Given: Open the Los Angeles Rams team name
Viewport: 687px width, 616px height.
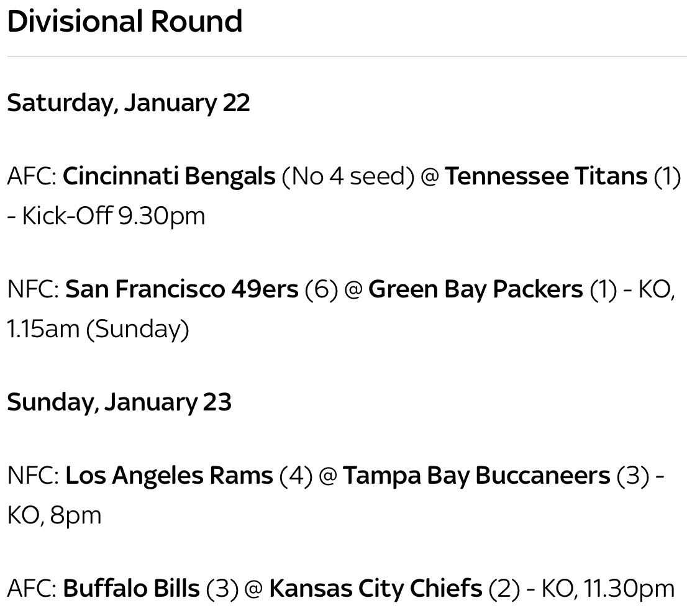Looking at the screenshot, I should [x=169, y=476].
